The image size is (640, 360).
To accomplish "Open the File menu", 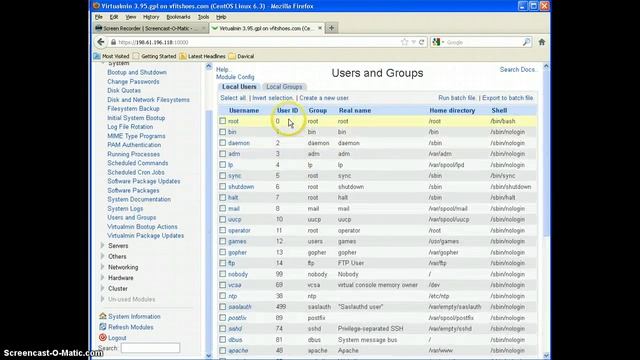I will click(99, 17).
